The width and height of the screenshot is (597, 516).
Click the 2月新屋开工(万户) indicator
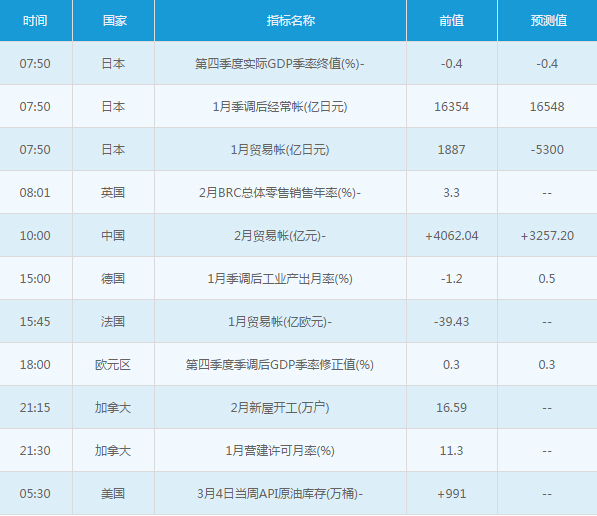(280, 408)
